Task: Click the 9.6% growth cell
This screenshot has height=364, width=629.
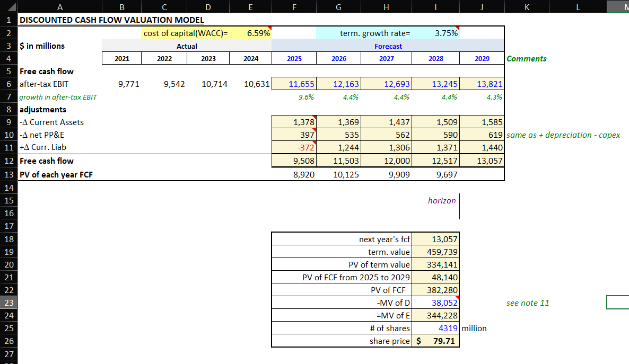Action: click(x=294, y=97)
